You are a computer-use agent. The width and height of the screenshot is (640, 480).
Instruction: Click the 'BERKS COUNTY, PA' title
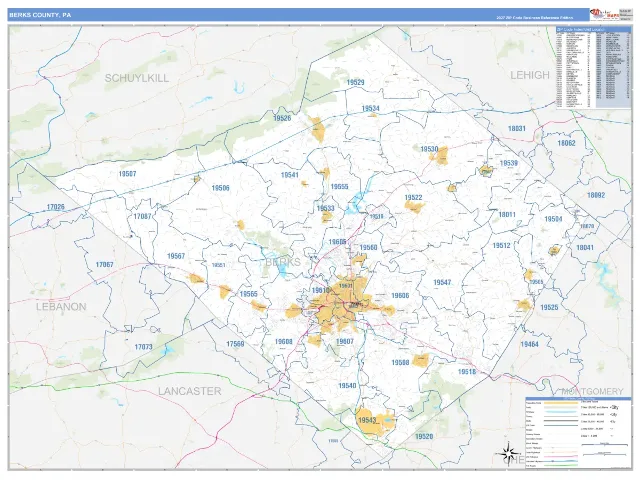coord(40,15)
